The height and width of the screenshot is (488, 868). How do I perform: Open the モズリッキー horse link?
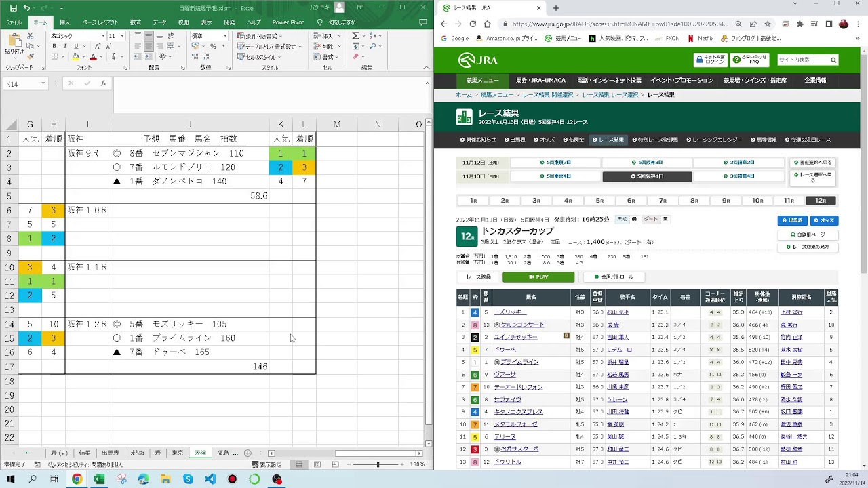(510, 312)
